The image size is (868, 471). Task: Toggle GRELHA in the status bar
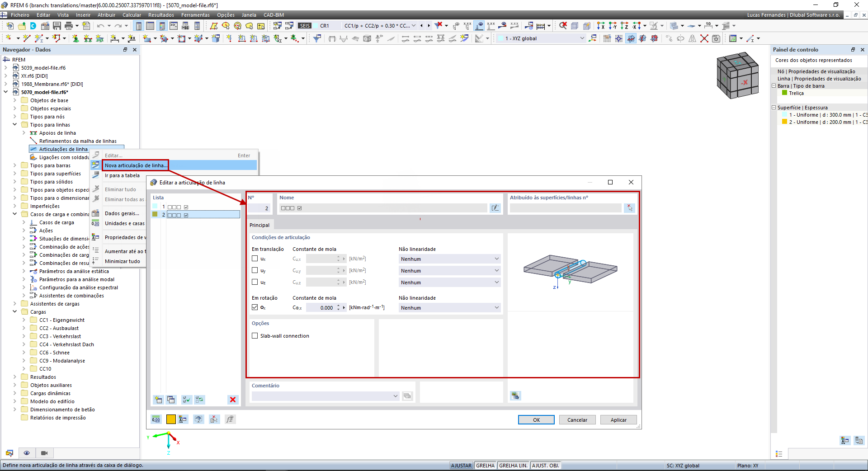click(486, 466)
